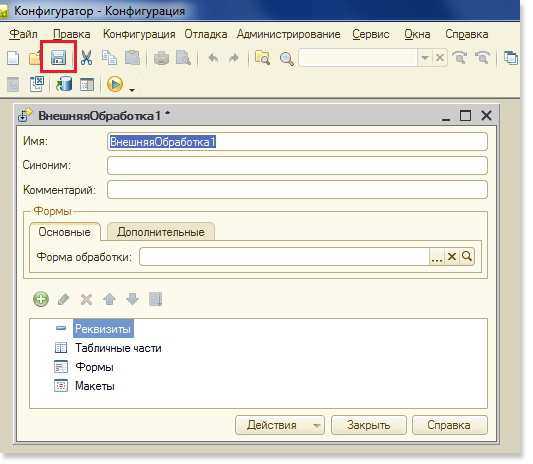The width and height of the screenshot is (533, 464).
Task: Open the Окна menu
Action: [x=417, y=34]
